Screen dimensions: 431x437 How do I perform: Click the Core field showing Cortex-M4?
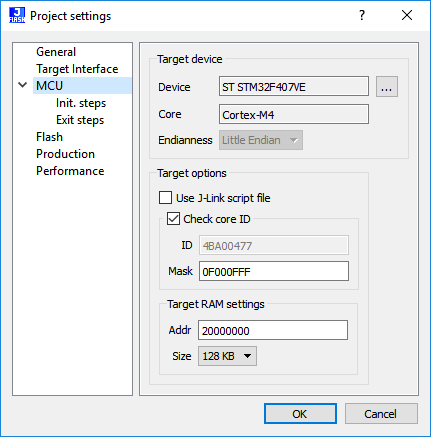[294, 114]
